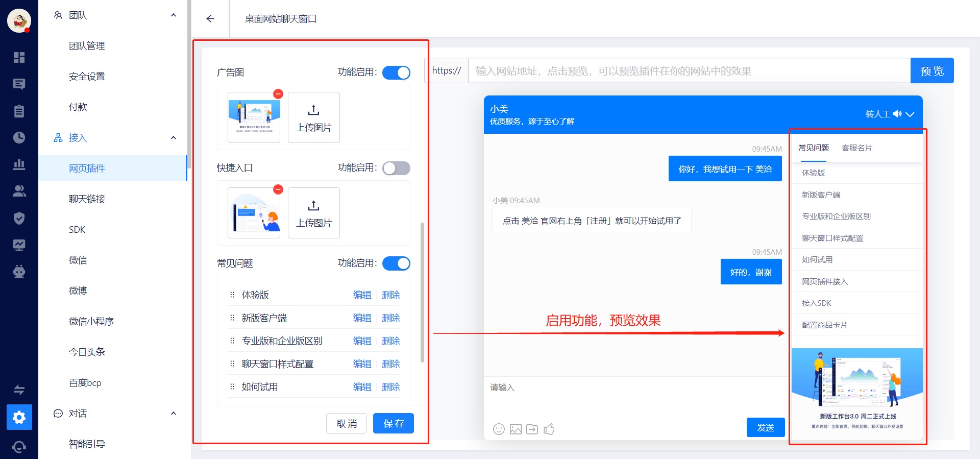This screenshot has height=459, width=980.
Task: Open the clipboard tickets sidebar icon
Action: (19, 111)
